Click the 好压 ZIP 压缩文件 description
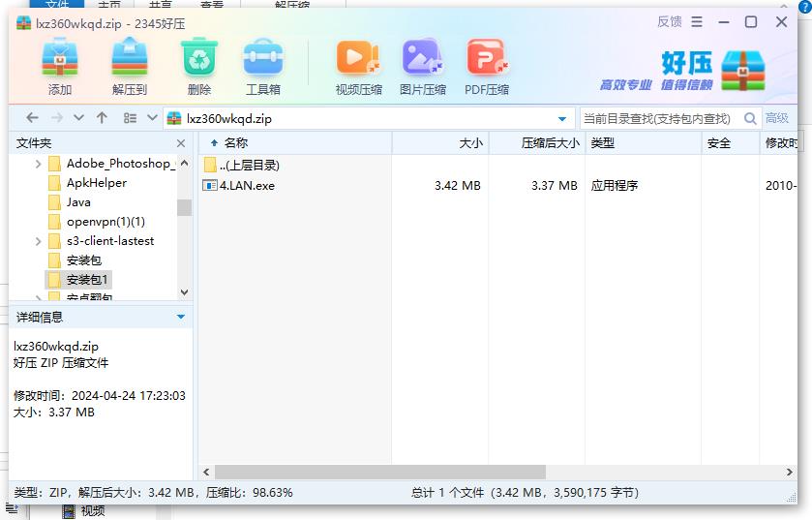Screen dimensions: 812x520 pos(61,362)
